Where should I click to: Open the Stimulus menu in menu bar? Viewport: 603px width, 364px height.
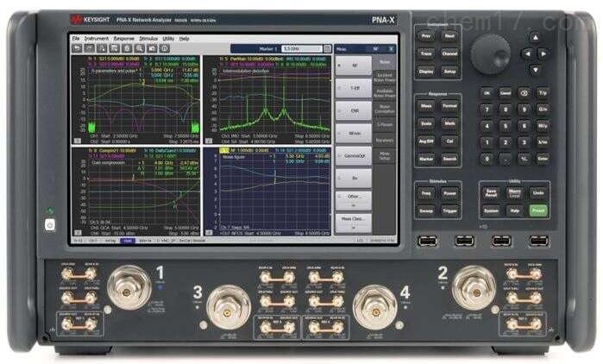point(148,39)
